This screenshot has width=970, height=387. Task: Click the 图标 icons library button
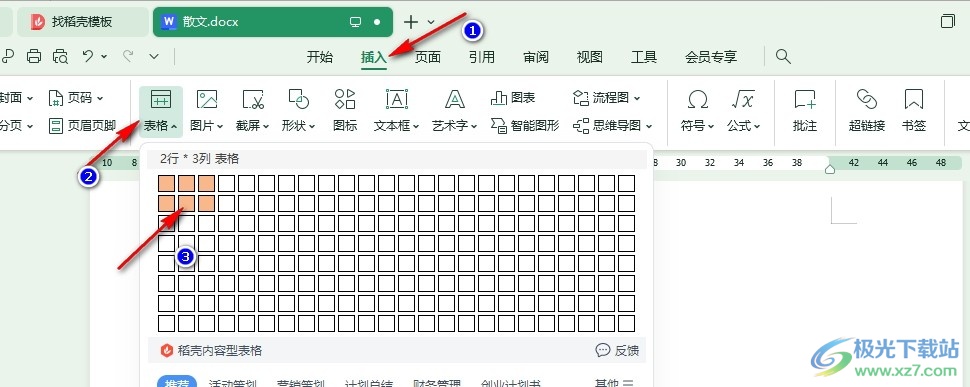click(345, 111)
